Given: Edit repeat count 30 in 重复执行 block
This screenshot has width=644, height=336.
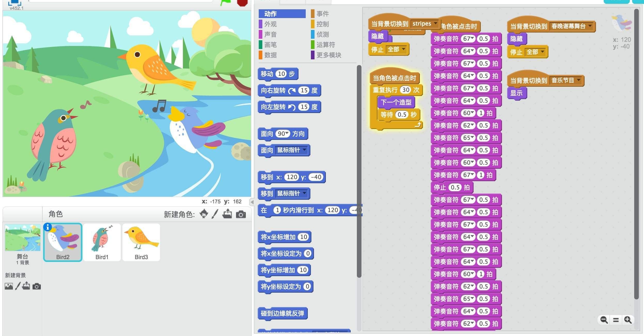Looking at the screenshot, I should click(x=406, y=90).
